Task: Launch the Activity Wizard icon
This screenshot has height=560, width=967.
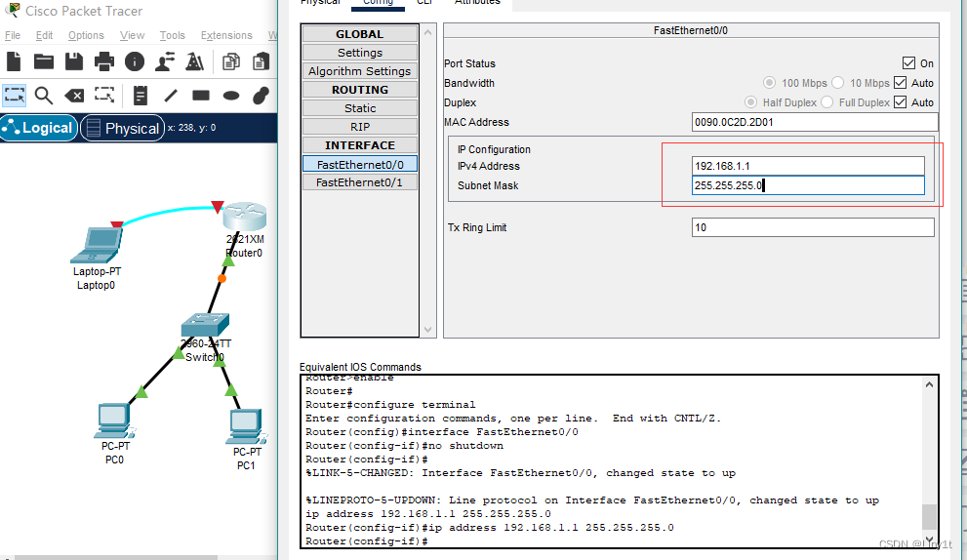Action: [195, 61]
